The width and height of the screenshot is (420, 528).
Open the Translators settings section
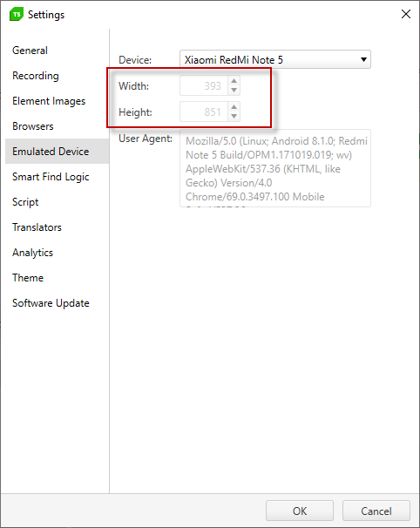57,227
